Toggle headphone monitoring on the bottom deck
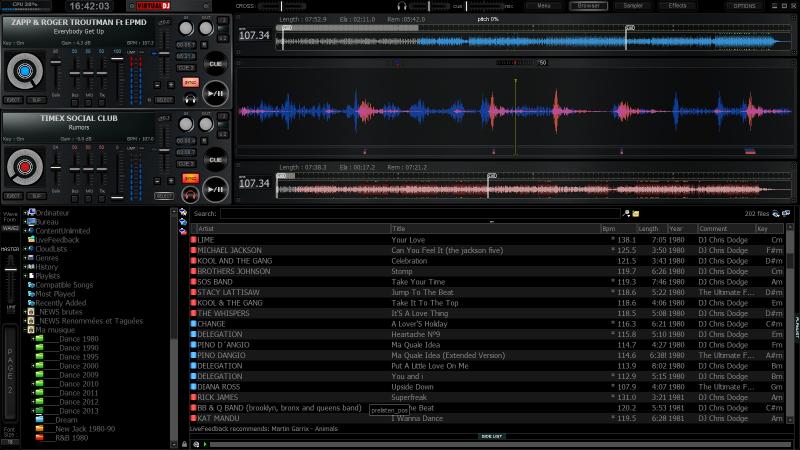The height and width of the screenshot is (450, 800). [190, 194]
